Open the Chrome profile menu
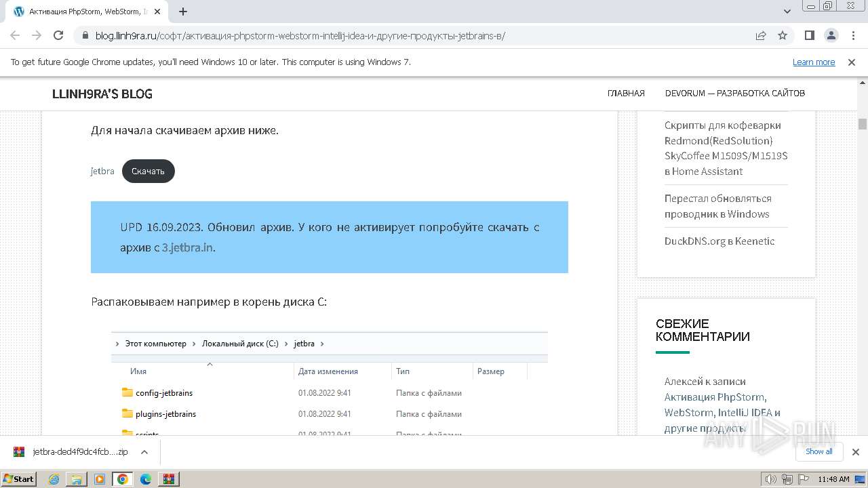This screenshot has width=868, height=488. (x=831, y=35)
